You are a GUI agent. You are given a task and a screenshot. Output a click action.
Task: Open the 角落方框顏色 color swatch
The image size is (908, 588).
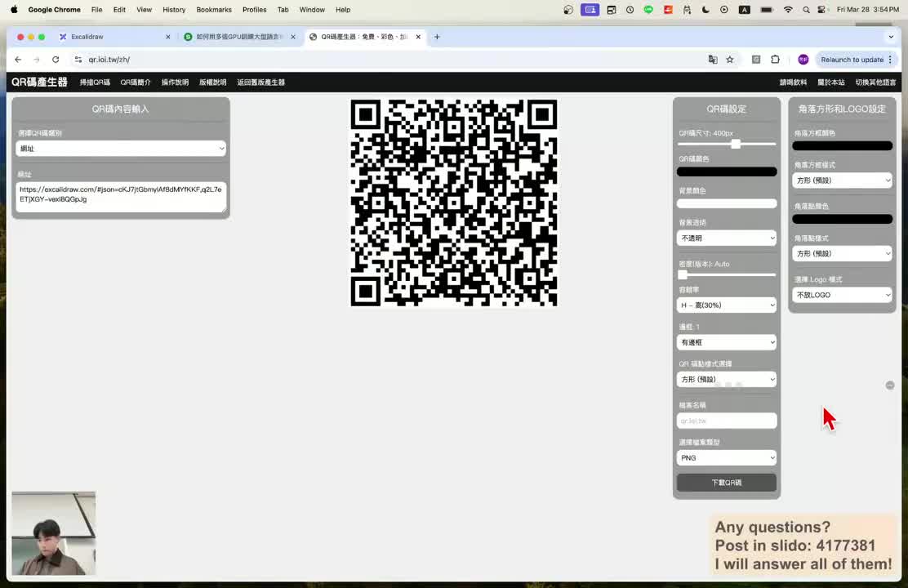pyautogui.click(x=842, y=146)
